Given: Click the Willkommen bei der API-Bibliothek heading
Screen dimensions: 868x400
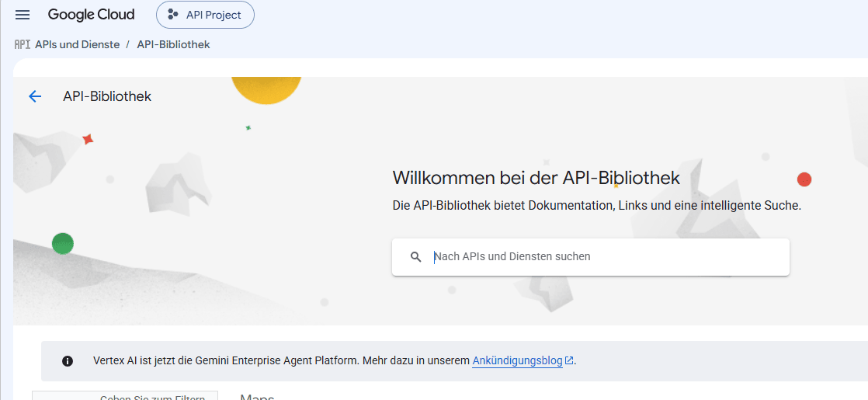Looking at the screenshot, I should point(536,178).
